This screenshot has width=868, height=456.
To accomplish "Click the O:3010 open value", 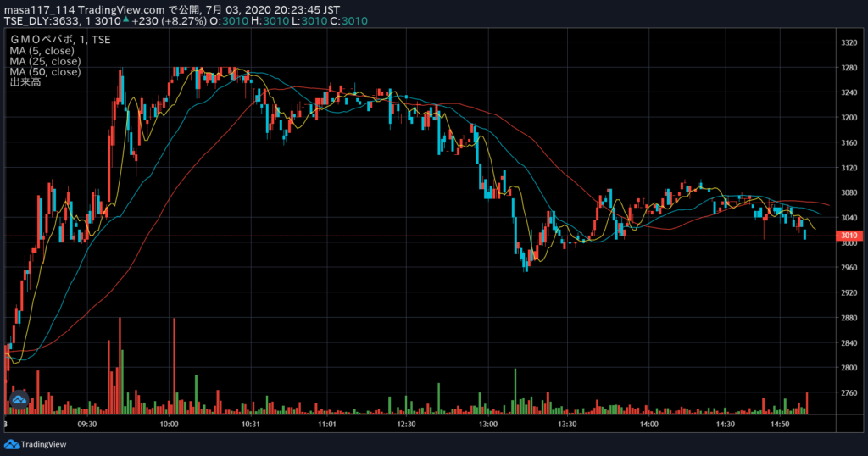I will tap(228, 21).
